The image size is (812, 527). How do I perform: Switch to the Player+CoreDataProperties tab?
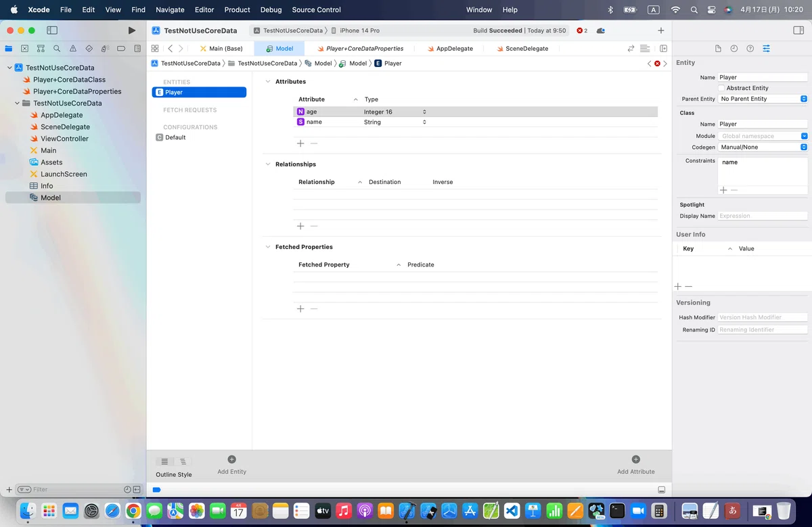360,49
